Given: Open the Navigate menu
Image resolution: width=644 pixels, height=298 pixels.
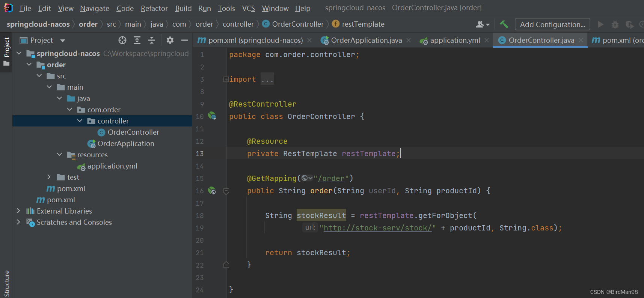Looking at the screenshot, I should click(95, 8).
